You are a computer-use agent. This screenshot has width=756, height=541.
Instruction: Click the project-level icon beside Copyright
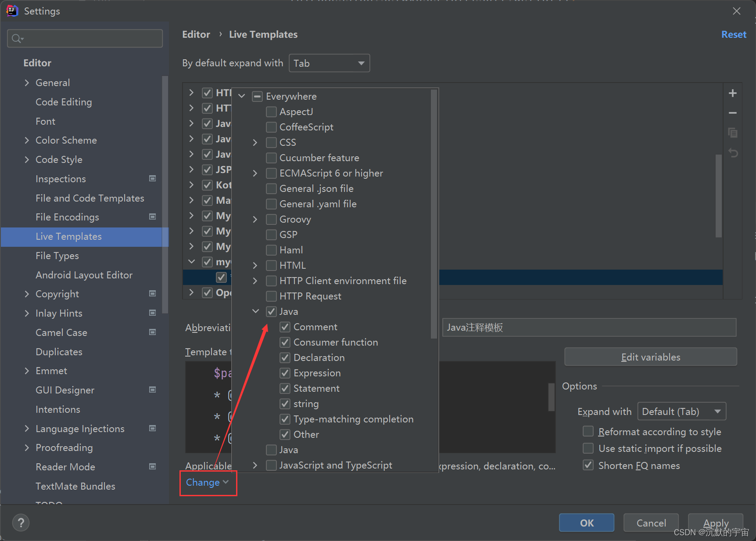click(x=153, y=293)
